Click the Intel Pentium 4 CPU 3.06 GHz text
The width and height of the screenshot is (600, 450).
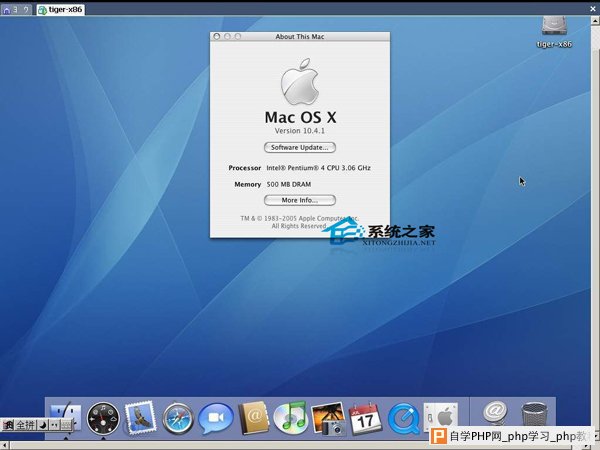(x=318, y=168)
